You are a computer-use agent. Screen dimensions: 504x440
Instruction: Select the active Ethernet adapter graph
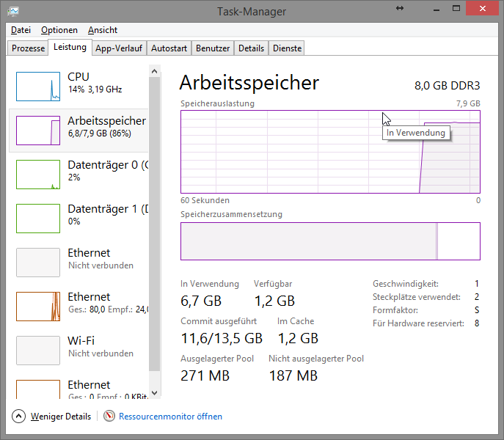[37, 306]
